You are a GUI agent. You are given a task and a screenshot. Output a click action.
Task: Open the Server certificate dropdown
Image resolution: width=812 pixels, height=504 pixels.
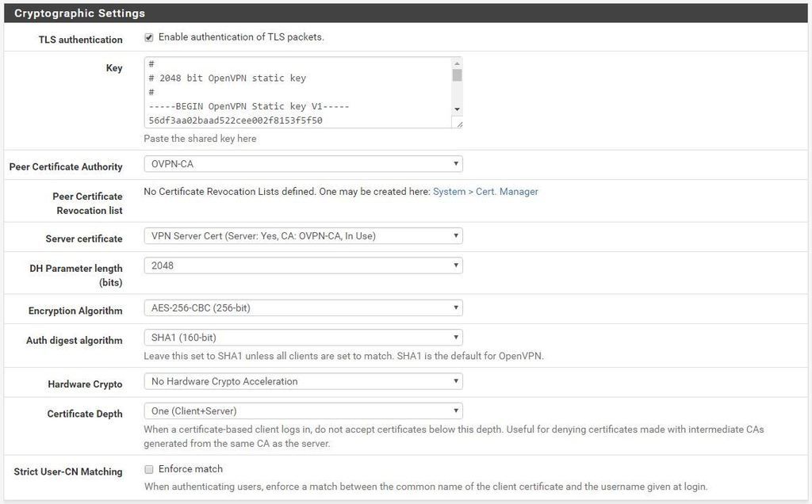pos(303,236)
